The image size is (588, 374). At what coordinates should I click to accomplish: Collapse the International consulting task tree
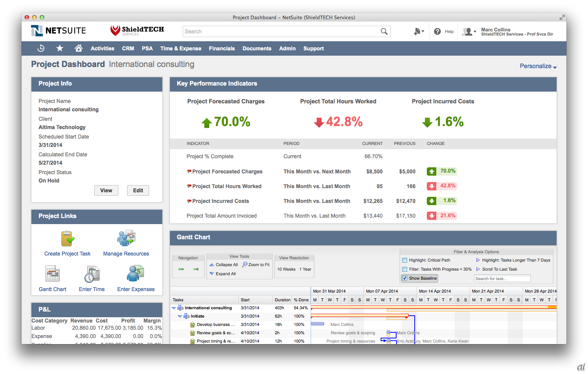[x=174, y=308]
